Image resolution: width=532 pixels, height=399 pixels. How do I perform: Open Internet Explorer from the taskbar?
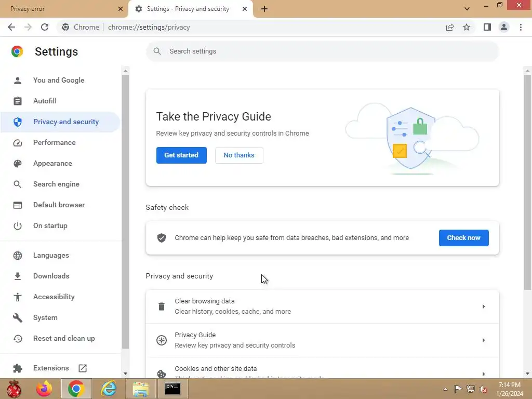pyautogui.click(x=109, y=389)
